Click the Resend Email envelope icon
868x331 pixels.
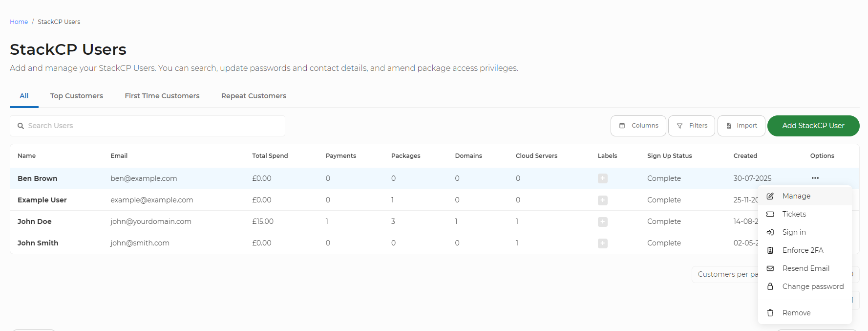[x=770, y=268]
